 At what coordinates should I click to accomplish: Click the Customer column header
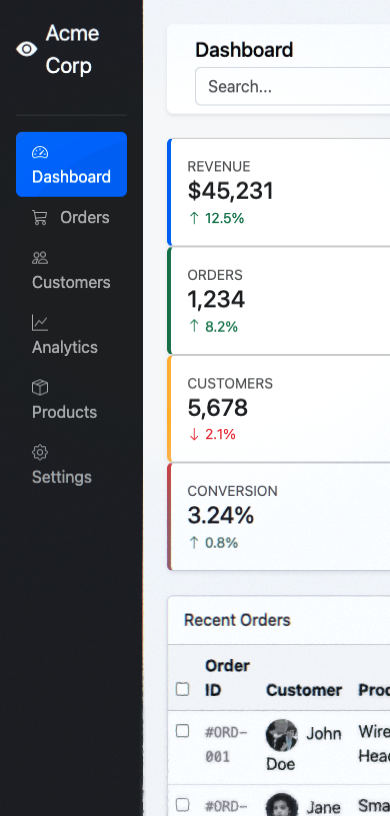(x=304, y=691)
